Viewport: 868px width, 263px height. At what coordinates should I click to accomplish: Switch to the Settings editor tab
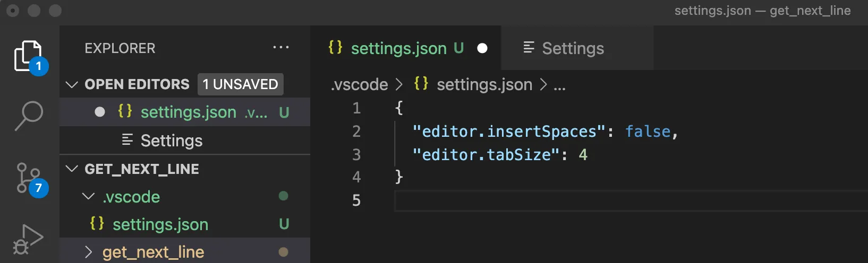pos(573,49)
